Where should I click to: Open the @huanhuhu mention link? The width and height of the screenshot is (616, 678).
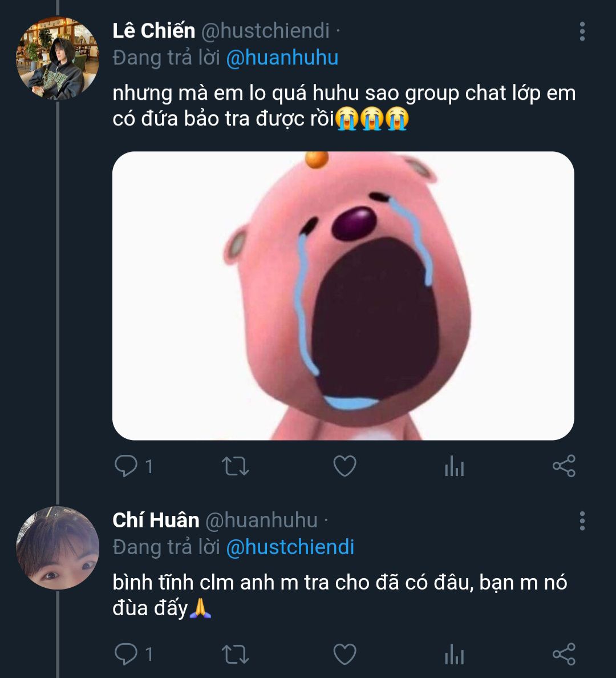tap(282, 58)
